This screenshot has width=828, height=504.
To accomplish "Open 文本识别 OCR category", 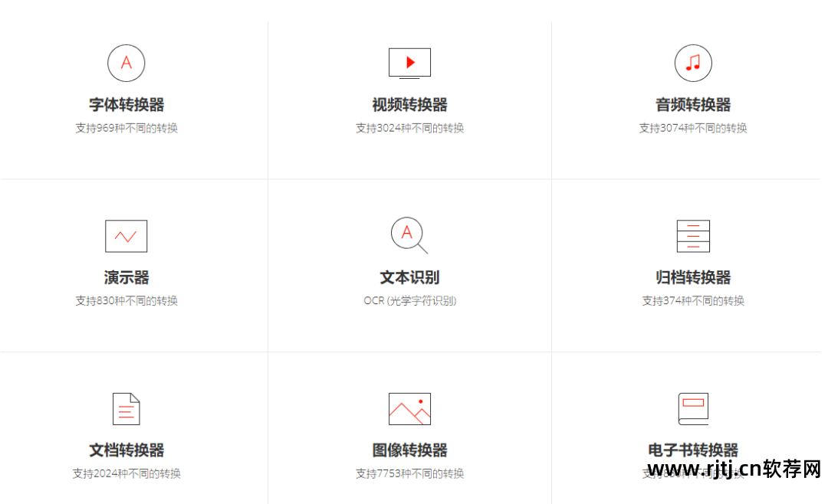I will (x=409, y=278).
